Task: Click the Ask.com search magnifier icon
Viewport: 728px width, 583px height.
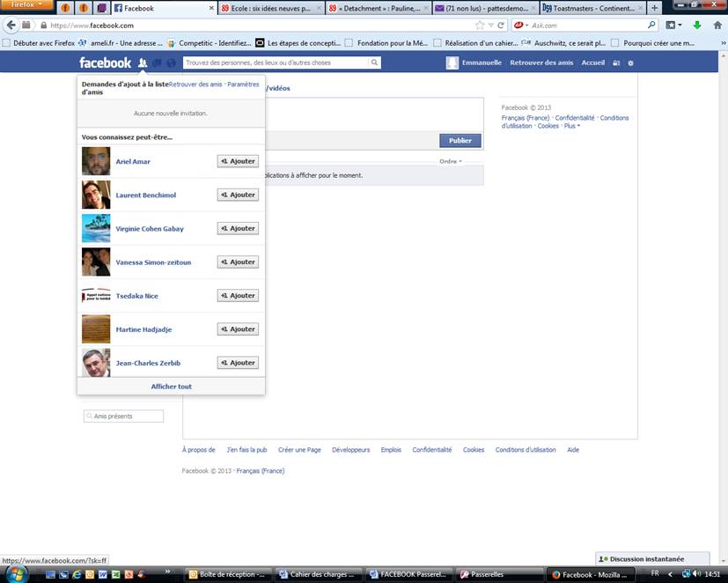Action: (x=652, y=25)
